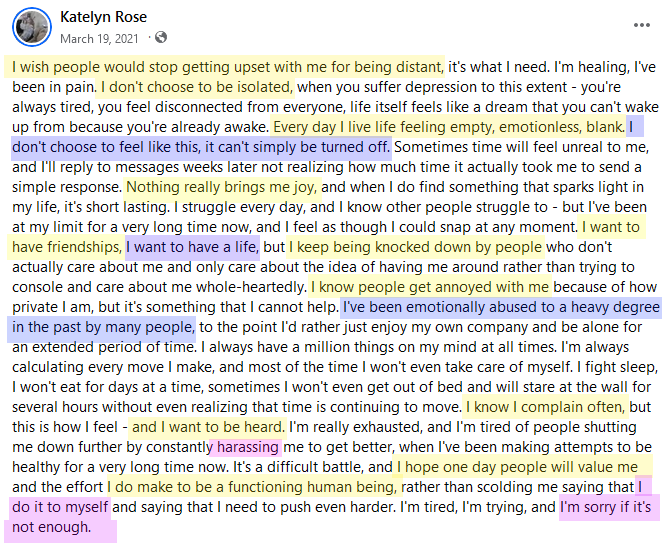The height and width of the screenshot is (543, 669).
Task: Click the March 19, 2021 timestamp
Action: coord(99,39)
